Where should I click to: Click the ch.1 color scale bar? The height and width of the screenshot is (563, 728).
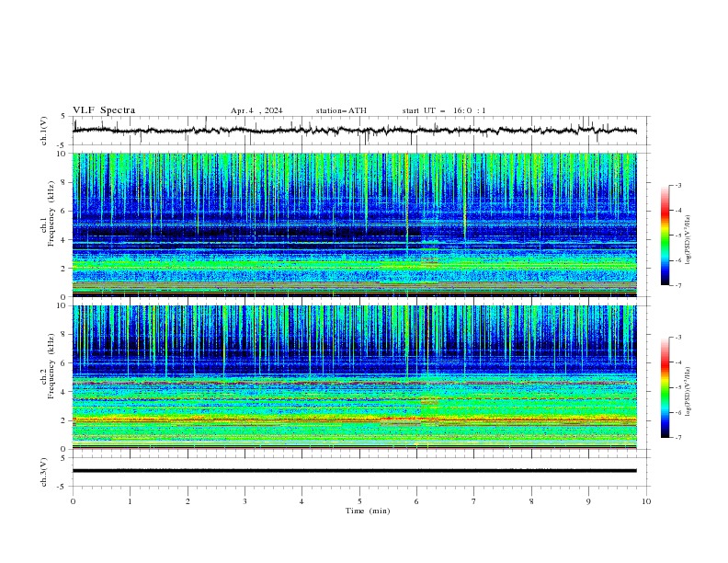click(665, 236)
